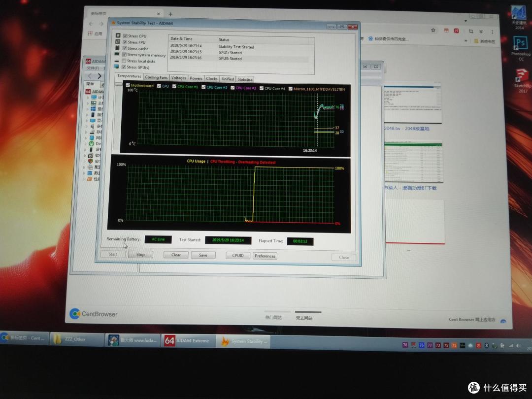Switch to the Unified tab
The image size is (532, 399).
point(228,79)
